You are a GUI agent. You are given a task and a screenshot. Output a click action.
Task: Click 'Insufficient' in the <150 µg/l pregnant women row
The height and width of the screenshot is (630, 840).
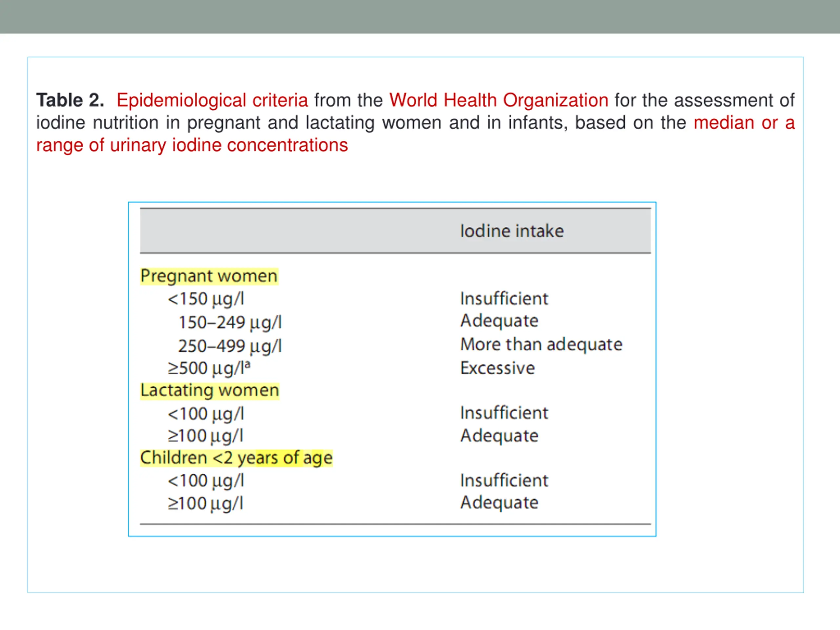(504, 299)
